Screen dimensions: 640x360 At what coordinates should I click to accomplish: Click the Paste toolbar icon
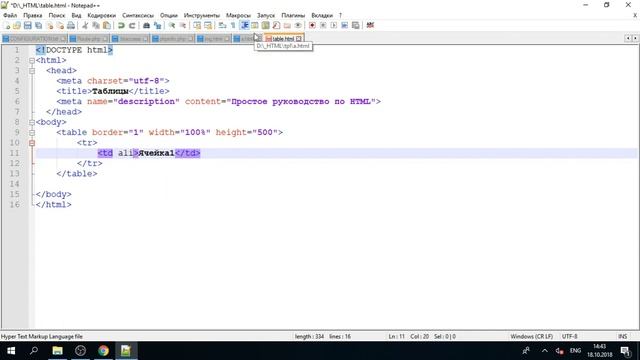pyautogui.click(x=107, y=25)
